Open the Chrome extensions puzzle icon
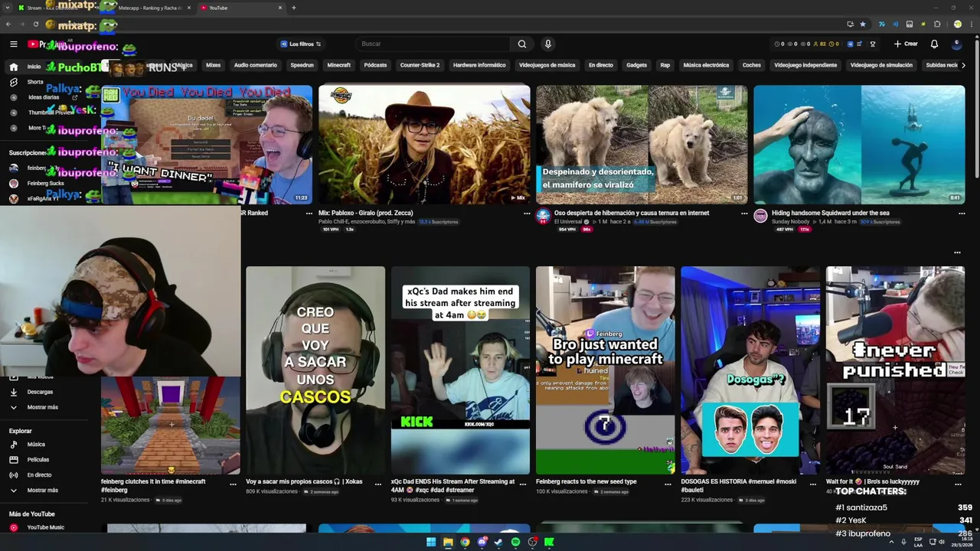980x551 pixels. pyautogui.click(x=936, y=24)
